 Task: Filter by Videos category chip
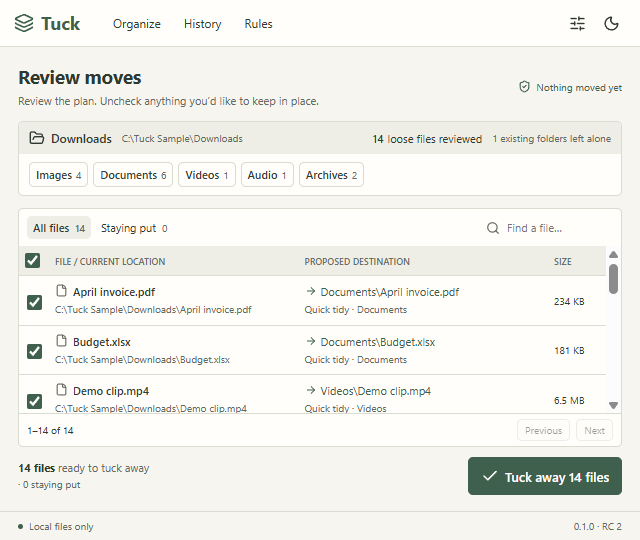point(207,175)
